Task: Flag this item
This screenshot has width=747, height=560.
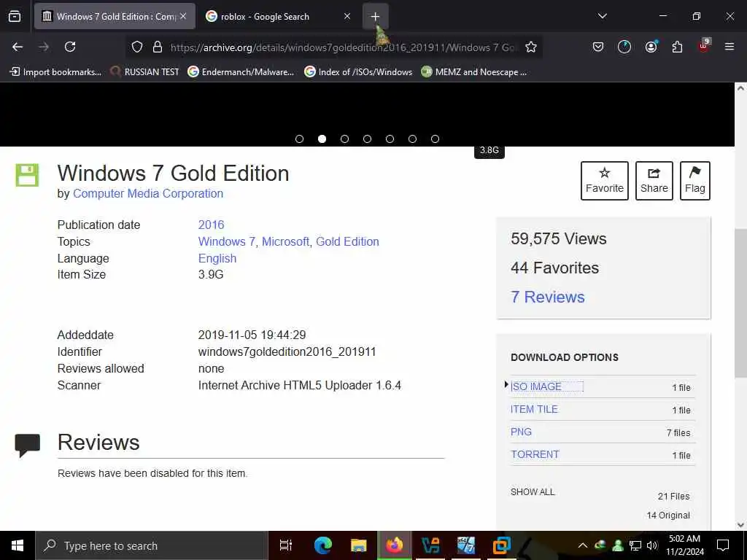Action: [x=695, y=181]
